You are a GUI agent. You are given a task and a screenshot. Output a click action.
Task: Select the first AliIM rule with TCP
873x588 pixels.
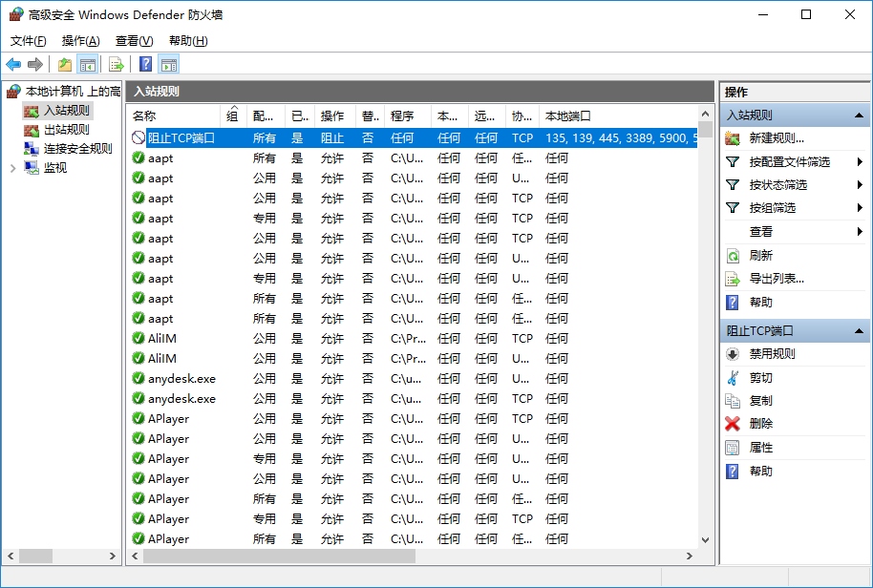[414, 338]
